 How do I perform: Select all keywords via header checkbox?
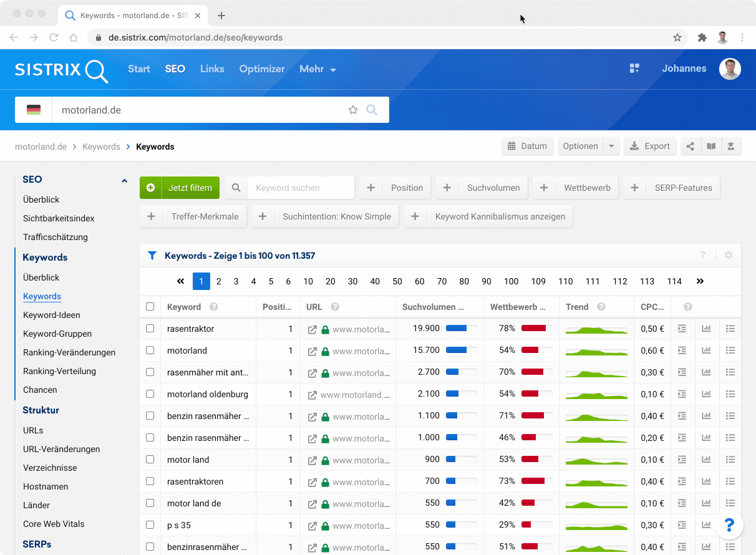pos(150,307)
